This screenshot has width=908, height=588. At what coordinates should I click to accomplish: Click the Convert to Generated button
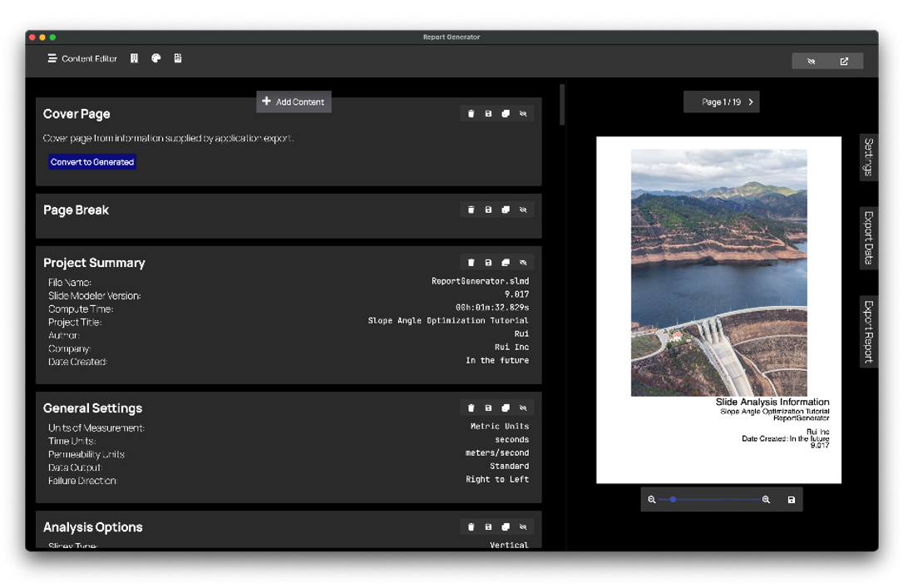pos(92,162)
